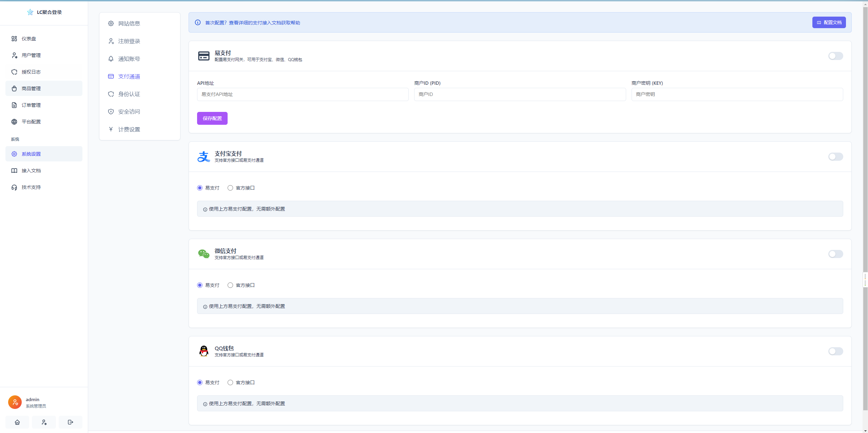Image resolution: width=868 pixels, height=433 pixels.
Task: Turn on the 支付宝支付 toggle
Action: [835, 157]
